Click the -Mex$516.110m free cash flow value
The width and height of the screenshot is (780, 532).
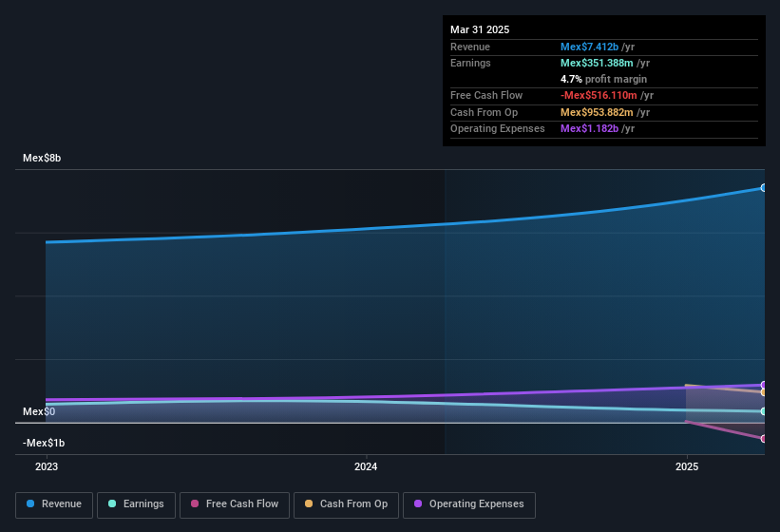pyautogui.click(x=599, y=95)
